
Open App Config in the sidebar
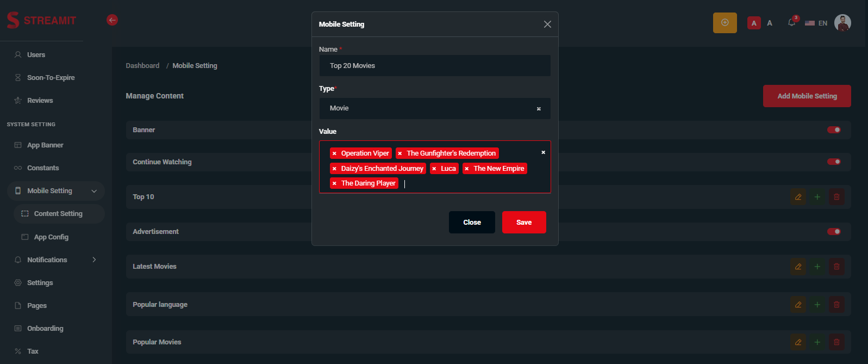(x=51, y=237)
